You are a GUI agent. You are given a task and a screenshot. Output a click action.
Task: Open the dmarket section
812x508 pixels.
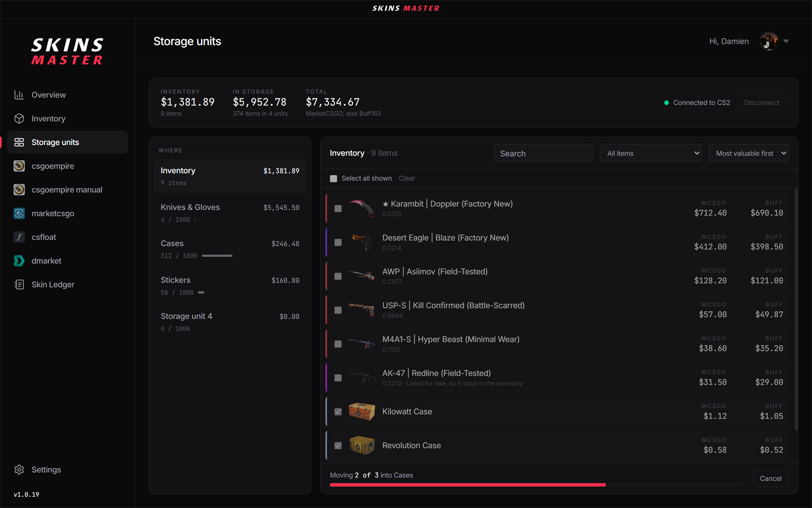click(x=67, y=261)
